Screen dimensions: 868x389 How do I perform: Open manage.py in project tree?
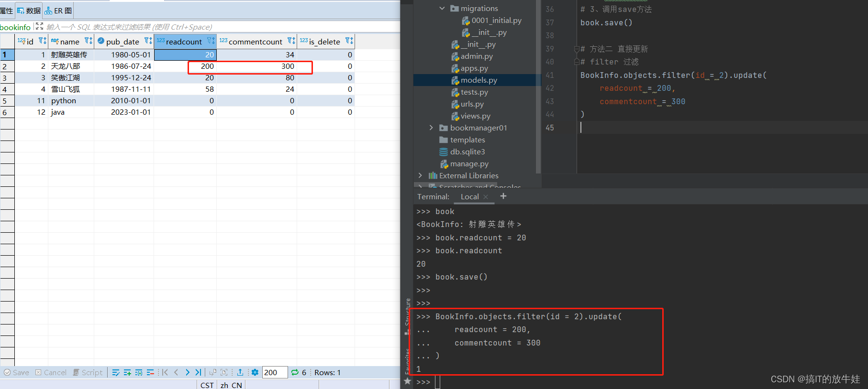click(x=464, y=163)
